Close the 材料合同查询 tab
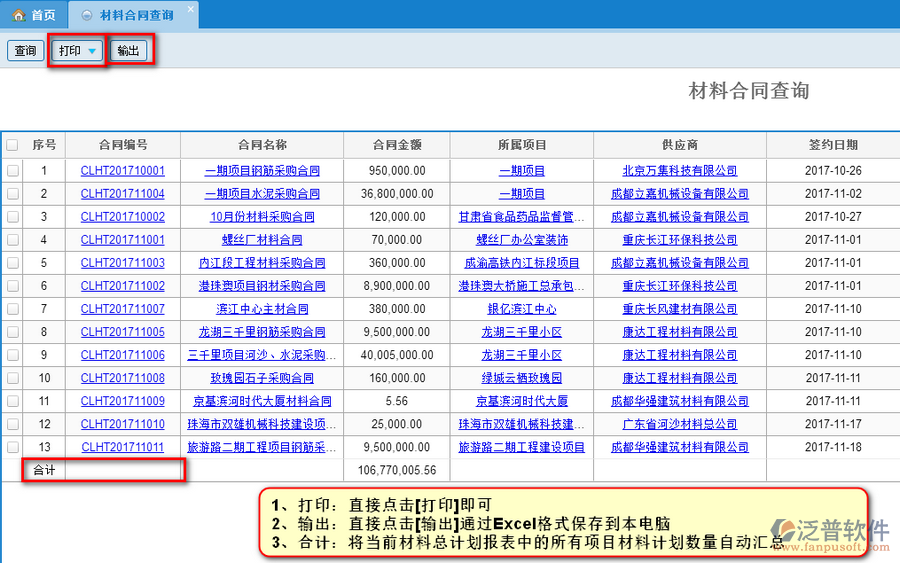Image resolution: width=900 pixels, height=563 pixels. coord(190,9)
